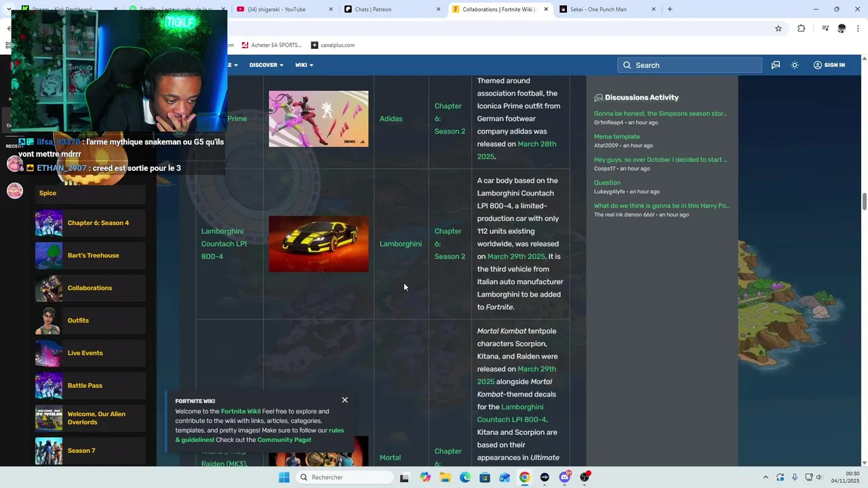Select the Collaborations Fortnite Wiki tab
The width and height of the screenshot is (868, 488).
500,9
